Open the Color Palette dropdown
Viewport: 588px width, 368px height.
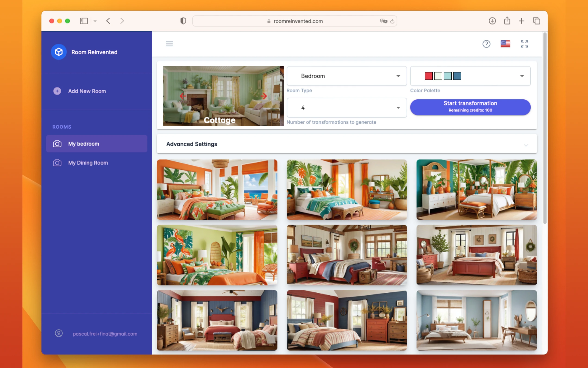tap(470, 76)
